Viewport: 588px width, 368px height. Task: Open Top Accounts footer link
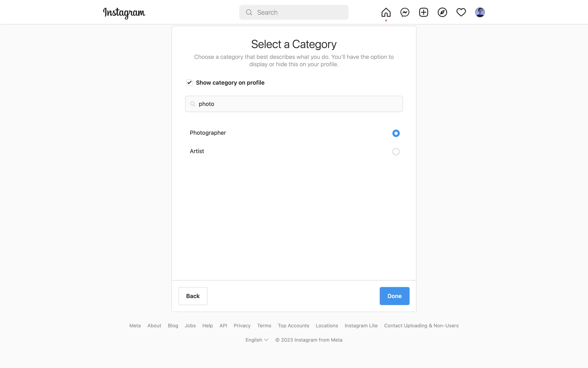click(x=293, y=326)
